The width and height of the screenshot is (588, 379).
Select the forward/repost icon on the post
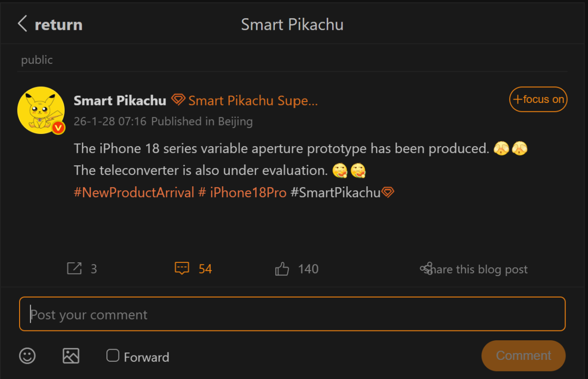click(x=74, y=268)
